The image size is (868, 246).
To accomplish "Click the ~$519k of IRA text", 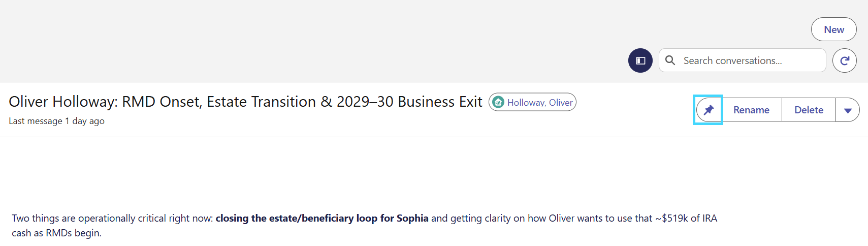I will tap(686, 218).
